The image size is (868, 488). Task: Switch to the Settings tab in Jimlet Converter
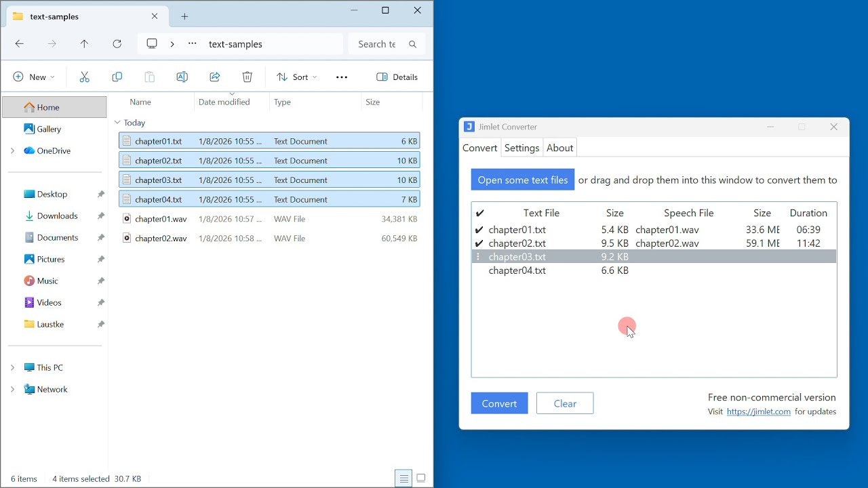coord(521,148)
